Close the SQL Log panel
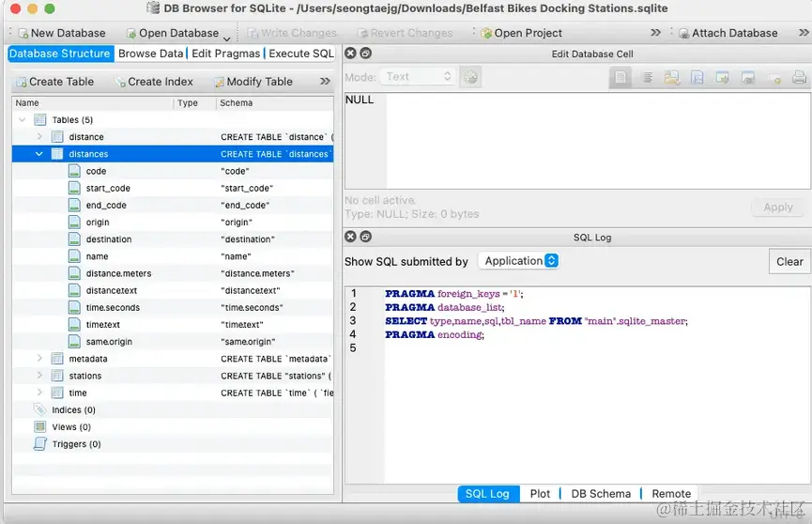This screenshot has height=524, width=812. 350,237
